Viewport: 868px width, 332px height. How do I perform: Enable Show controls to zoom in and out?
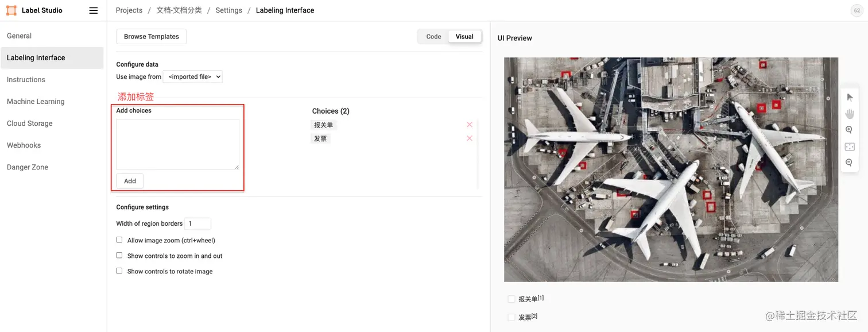point(119,256)
